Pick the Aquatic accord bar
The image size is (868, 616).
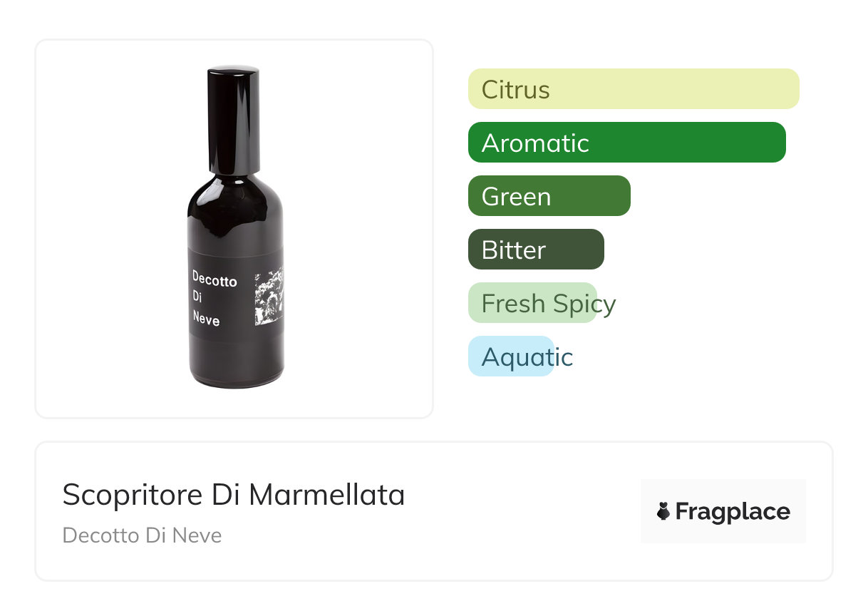point(510,356)
